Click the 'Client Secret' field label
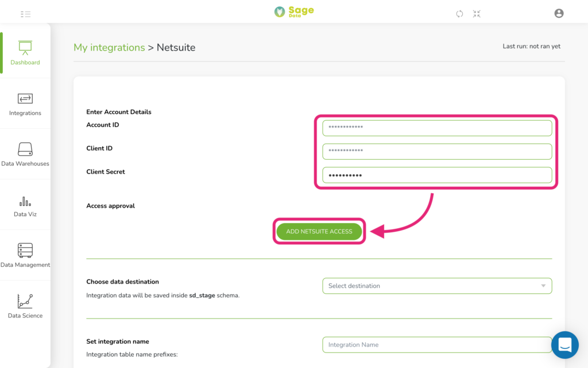Viewport: 588px width, 368px height. coord(106,171)
